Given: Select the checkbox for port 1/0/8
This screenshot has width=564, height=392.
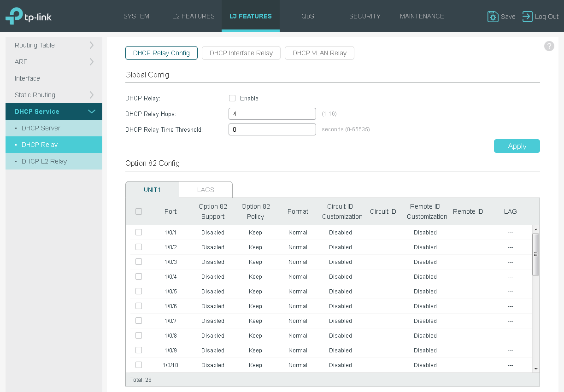Looking at the screenshot, I should [x=139, y=335].
